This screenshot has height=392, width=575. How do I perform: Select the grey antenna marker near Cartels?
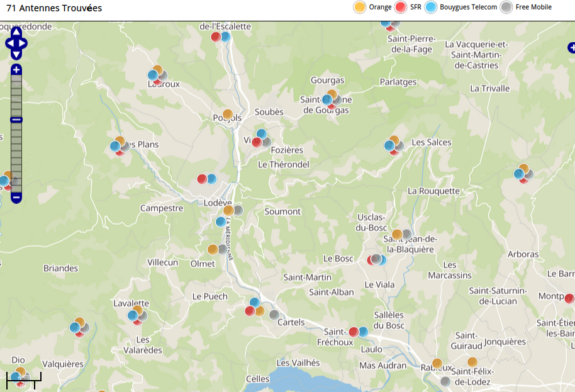274,315
